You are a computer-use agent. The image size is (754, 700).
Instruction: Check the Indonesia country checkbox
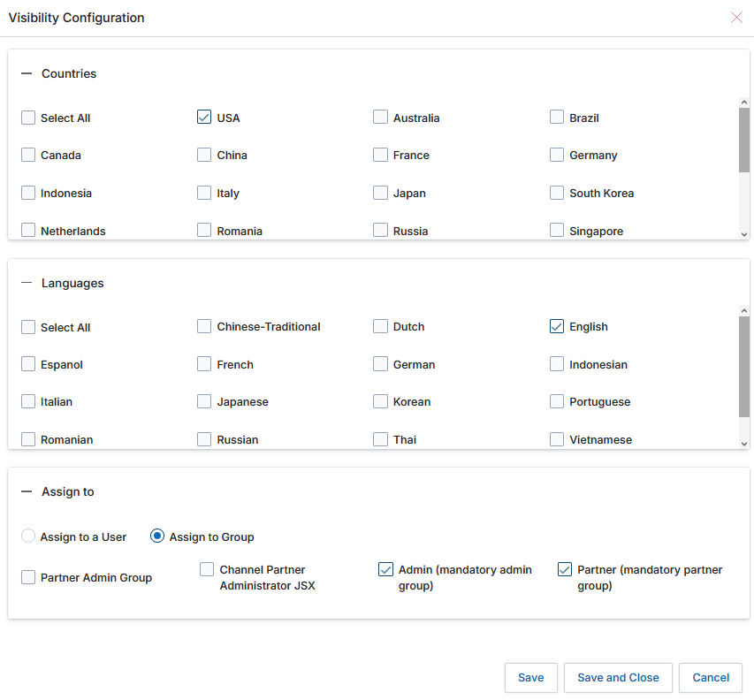coord(28,193)
